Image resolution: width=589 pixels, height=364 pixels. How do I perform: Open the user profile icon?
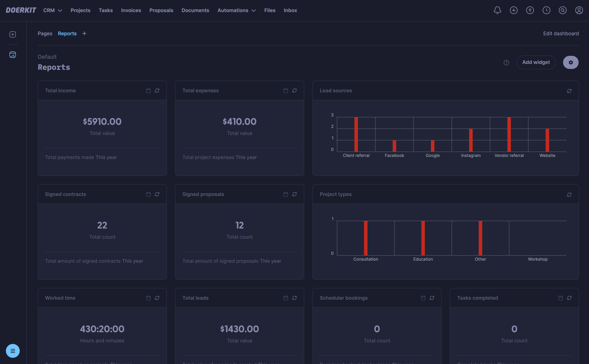coord(579,10)
